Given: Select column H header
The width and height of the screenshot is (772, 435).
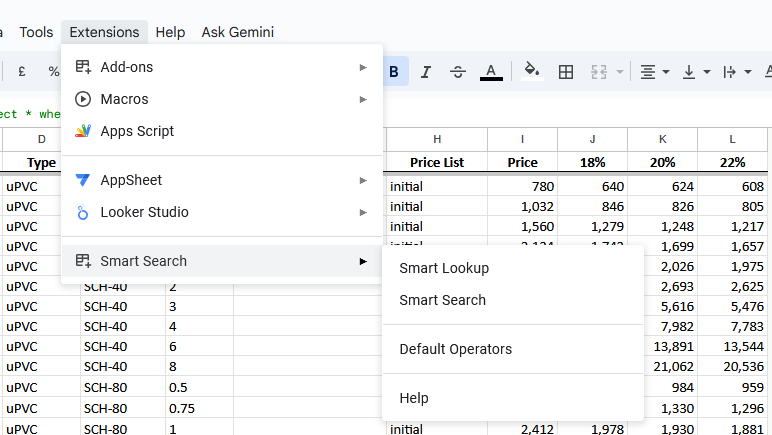Looking at the screenshot, I should pos(437,139).
